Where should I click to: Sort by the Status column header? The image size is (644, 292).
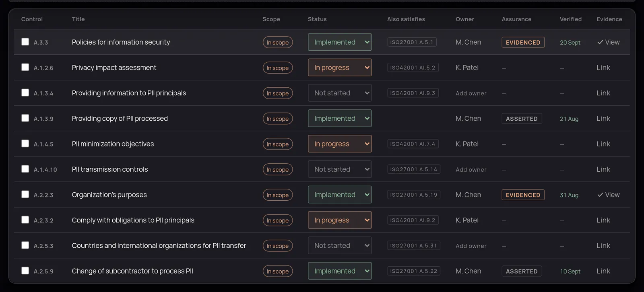coord(317,19)
